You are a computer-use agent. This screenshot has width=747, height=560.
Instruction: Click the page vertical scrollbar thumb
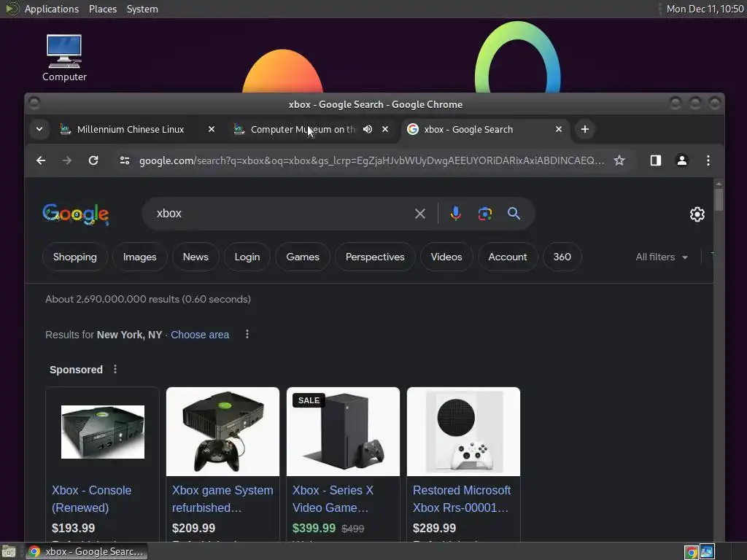point(719,199)
